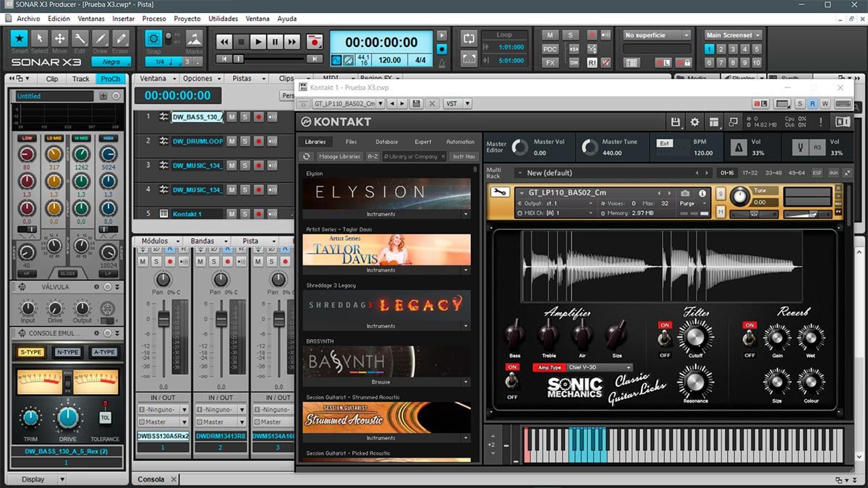Open the Archivo menu

(28, 18)
